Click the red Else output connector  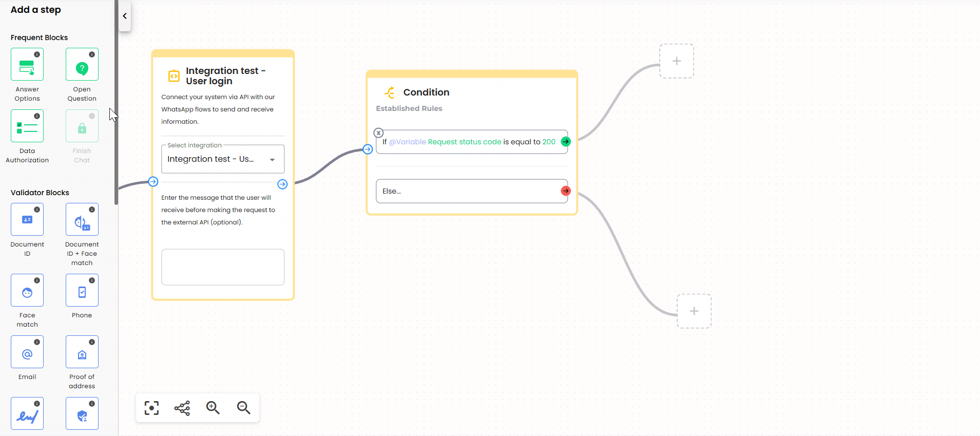coord(566,191)
